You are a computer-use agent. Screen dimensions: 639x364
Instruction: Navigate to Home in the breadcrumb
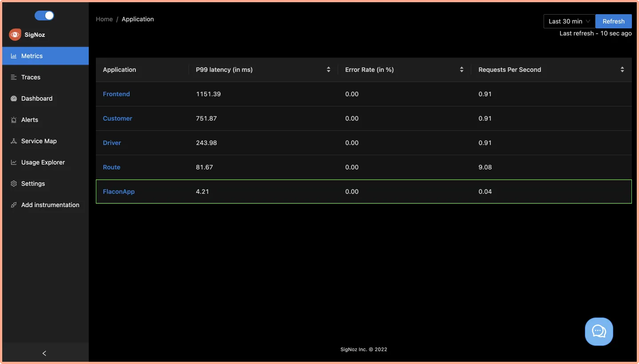click(104, 19)
